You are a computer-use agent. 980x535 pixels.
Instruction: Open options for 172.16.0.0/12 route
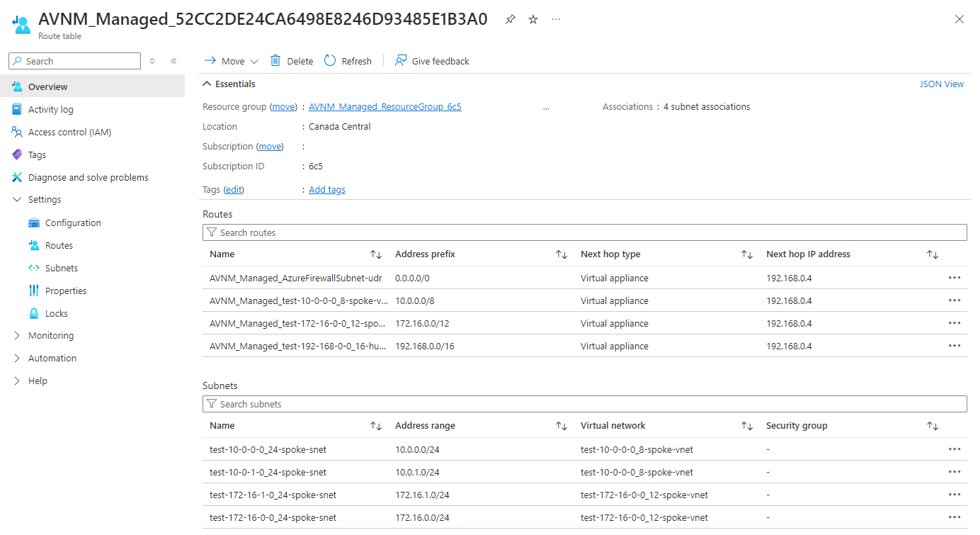955,323
